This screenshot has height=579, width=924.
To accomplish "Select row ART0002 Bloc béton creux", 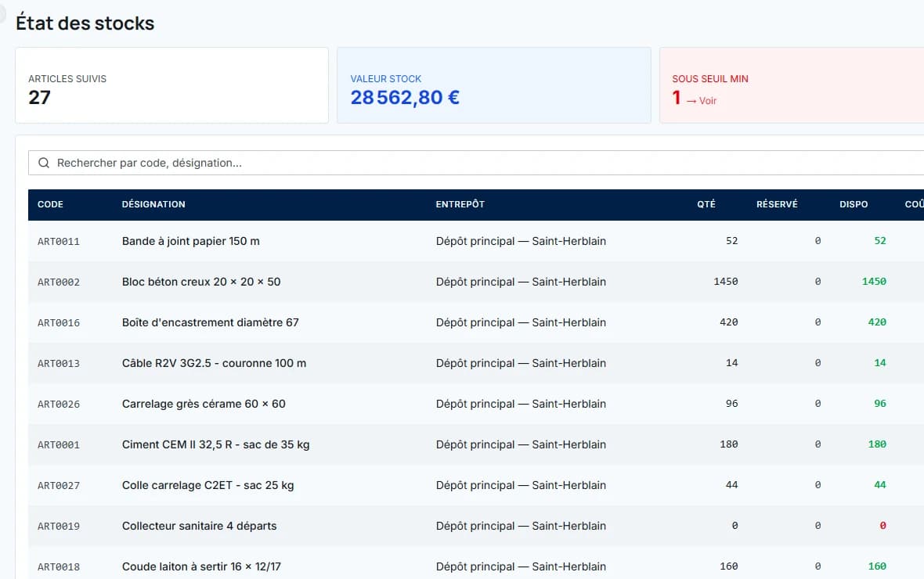I will (x=476, y=282).
